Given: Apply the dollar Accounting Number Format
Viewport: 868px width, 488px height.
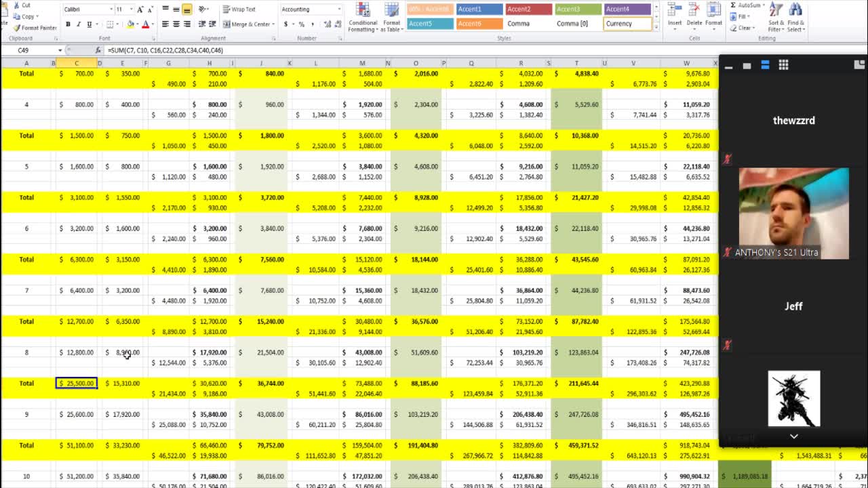Looking at the screenshot, I should click(285, 24).
